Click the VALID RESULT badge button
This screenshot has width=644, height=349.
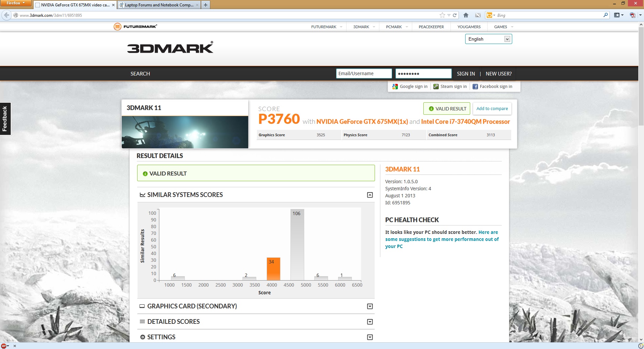[x=447, y=109]
